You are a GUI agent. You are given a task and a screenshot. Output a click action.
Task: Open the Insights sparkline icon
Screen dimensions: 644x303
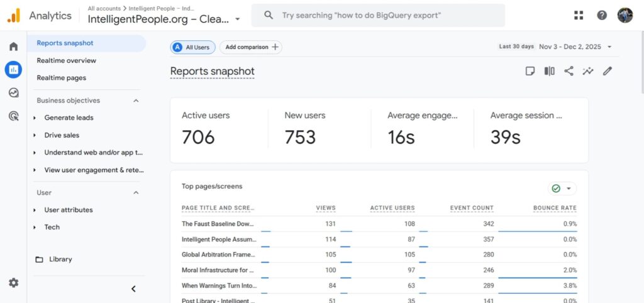click(588, 71)
